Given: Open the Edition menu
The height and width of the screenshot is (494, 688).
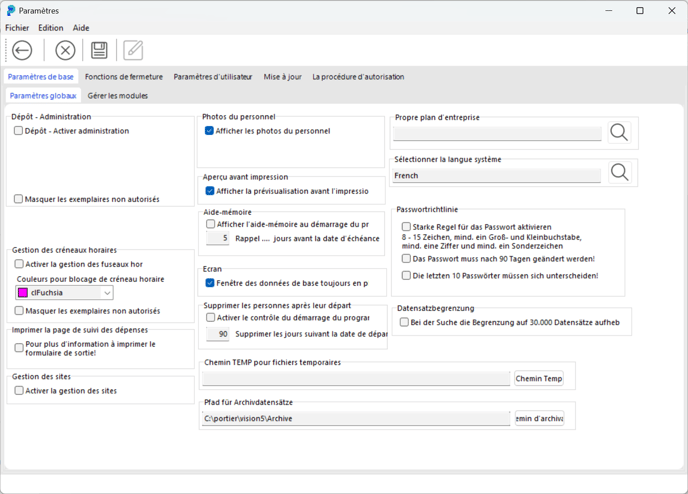Looking at the screenshot, I should click(x=50, y=28).
